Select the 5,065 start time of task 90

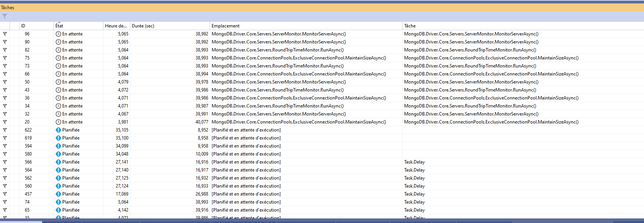point(123,42)
